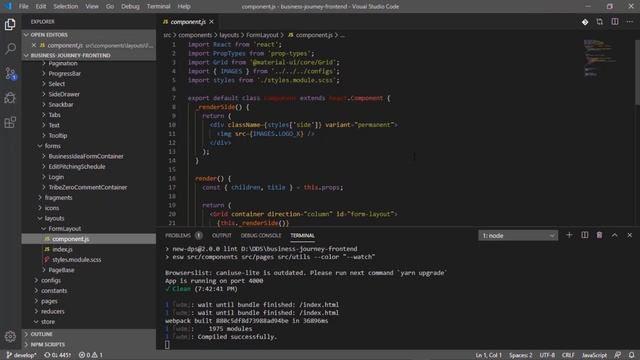Viewport: 640px width, 360px height.
Task: Collapse the BUSINESS-JOURNEY-FRONTEND section
Action: coord(89,55)
